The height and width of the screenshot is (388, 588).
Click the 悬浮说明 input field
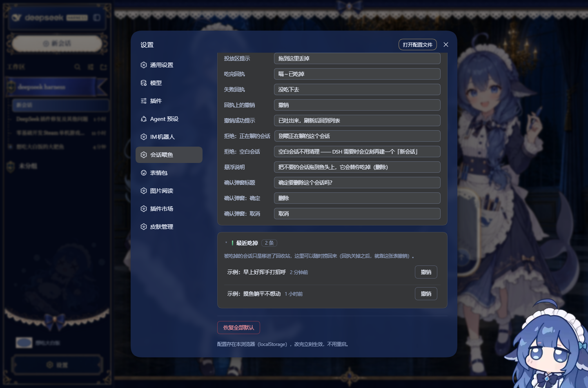(357, 167)
